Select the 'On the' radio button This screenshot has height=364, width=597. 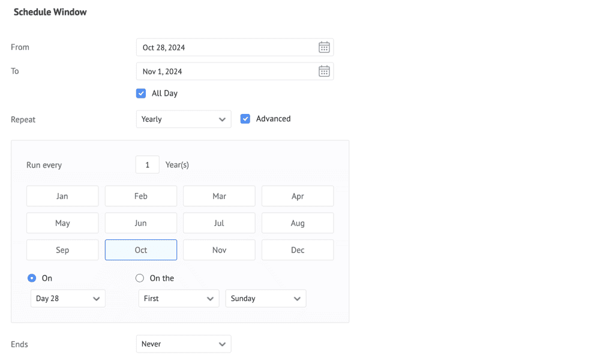(140, 278)
